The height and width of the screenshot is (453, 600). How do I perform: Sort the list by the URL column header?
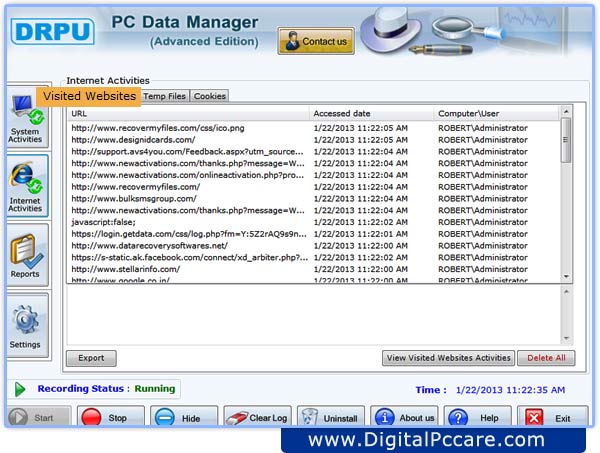click(x=188, y=114)
